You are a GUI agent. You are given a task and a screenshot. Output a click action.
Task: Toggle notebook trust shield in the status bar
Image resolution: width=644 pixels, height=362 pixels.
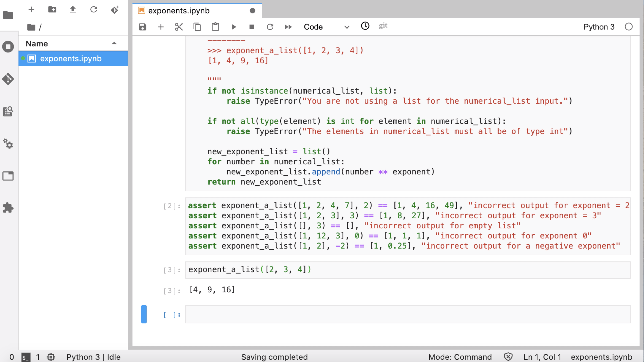508,357
